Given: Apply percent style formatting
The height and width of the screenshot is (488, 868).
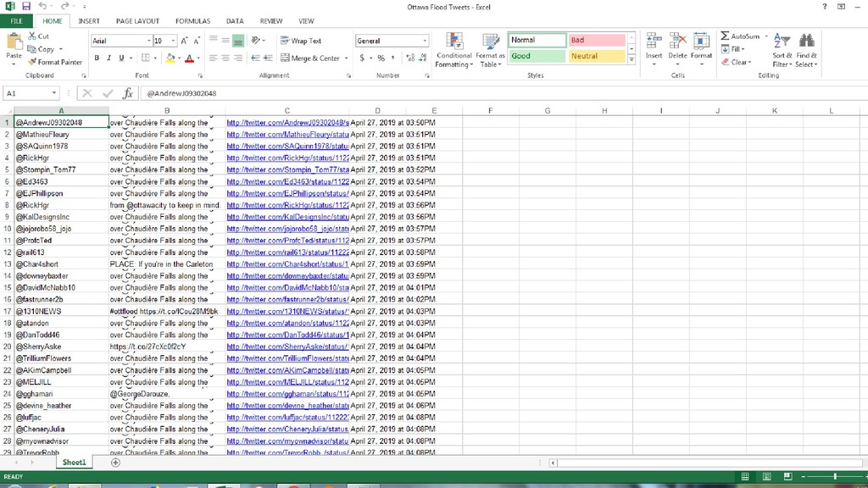Looking at the screenshot, I should (x=381, y=58).
